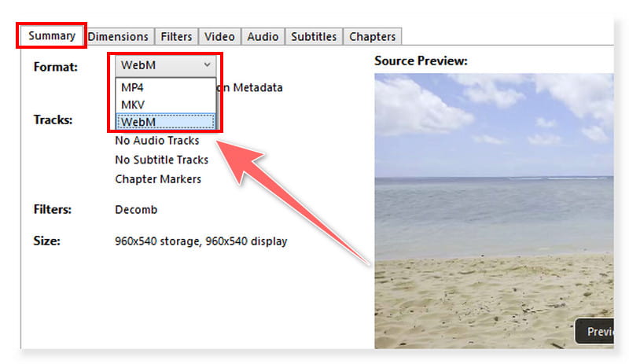Switch to the Summary tab
629x364 pixels.
tap(52, 36)
